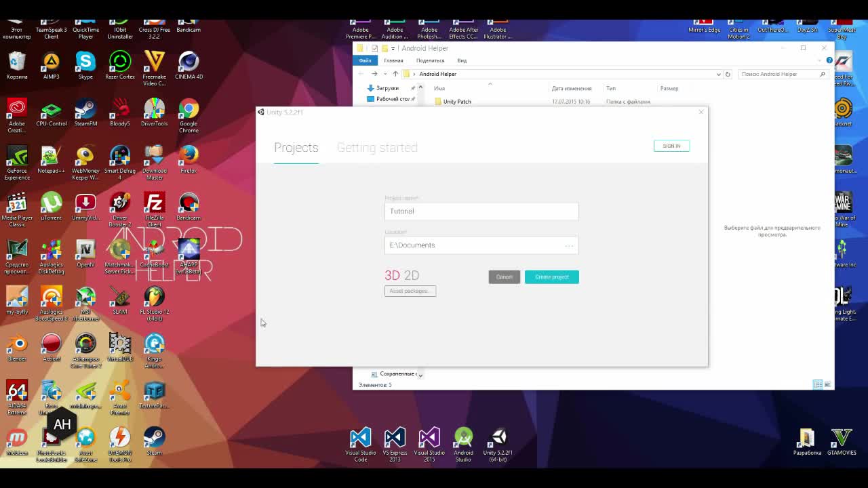Open the Разработка folder on desktop

[807, 442]
